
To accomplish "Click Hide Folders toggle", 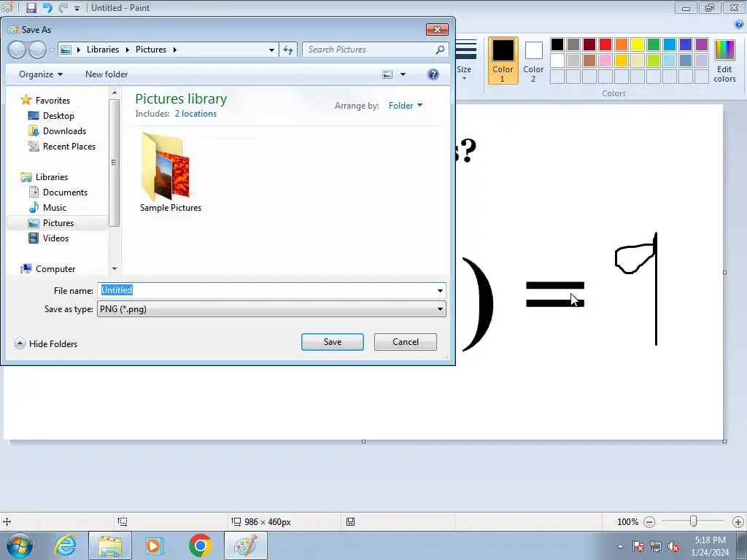I will point(46,344).
